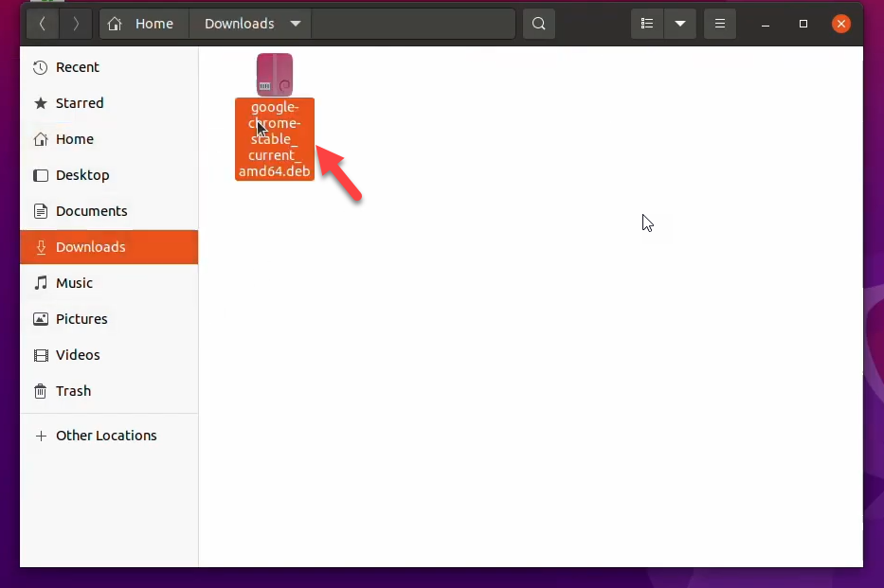Click the Downloads path bar button
This screenshot has width=884, height=588.
click(x=239, y=24)
